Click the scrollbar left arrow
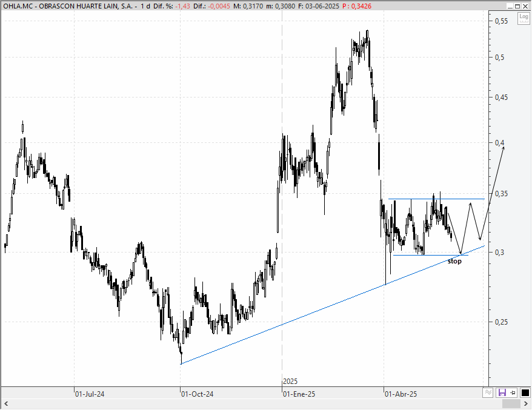Viewport: 532px width, 410px height. click(6, 403)
